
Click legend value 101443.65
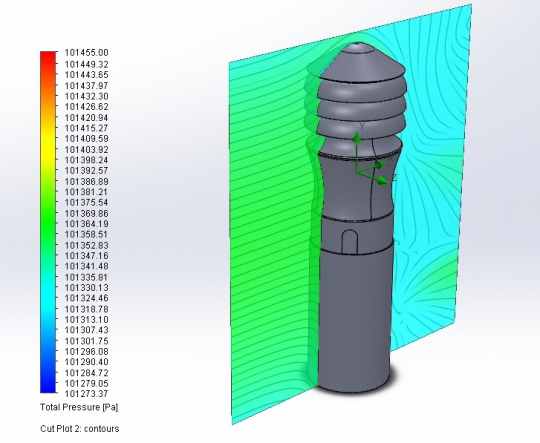coord(86,75)
